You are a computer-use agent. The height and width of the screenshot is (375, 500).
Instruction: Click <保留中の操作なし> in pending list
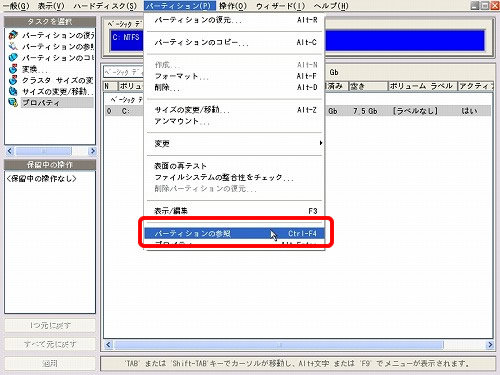(41, 179)
